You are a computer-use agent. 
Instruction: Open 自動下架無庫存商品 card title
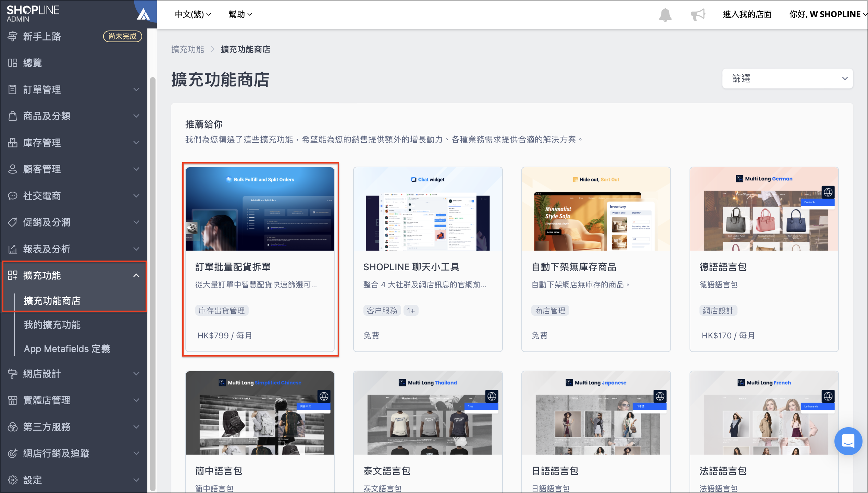click(574, 267)
